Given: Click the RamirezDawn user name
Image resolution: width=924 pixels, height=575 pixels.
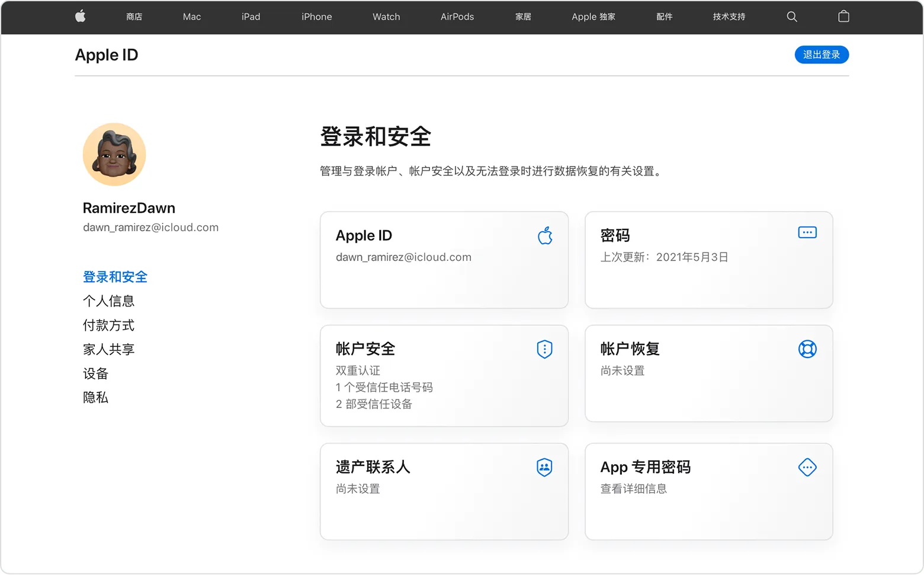Looking at the screenshot, I should (129, 208).
